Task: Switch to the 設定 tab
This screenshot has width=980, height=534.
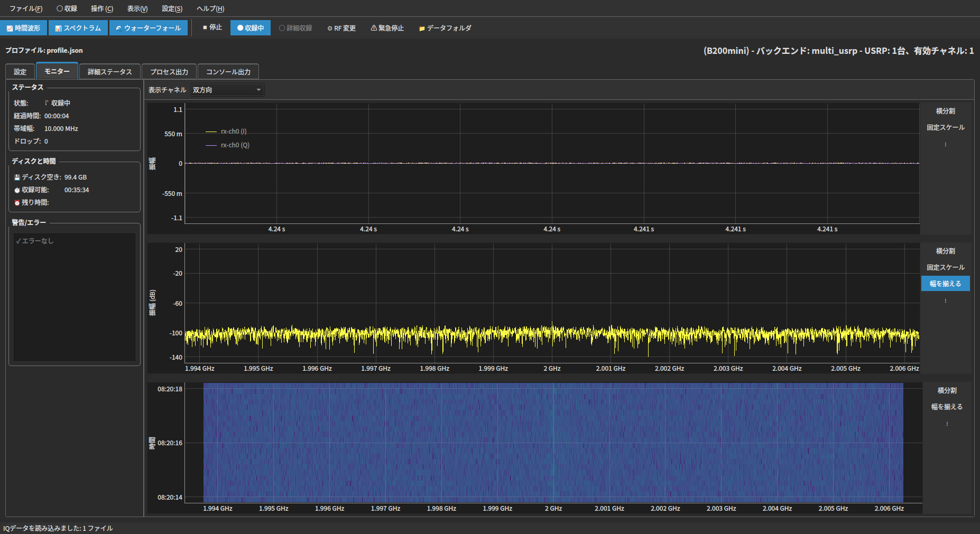Action: coord(20,72)
